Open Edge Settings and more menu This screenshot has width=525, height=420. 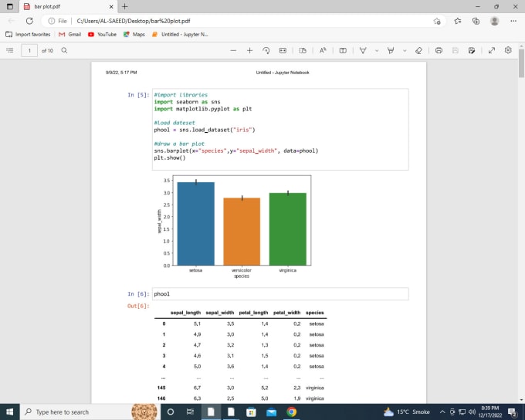point(513,21)
